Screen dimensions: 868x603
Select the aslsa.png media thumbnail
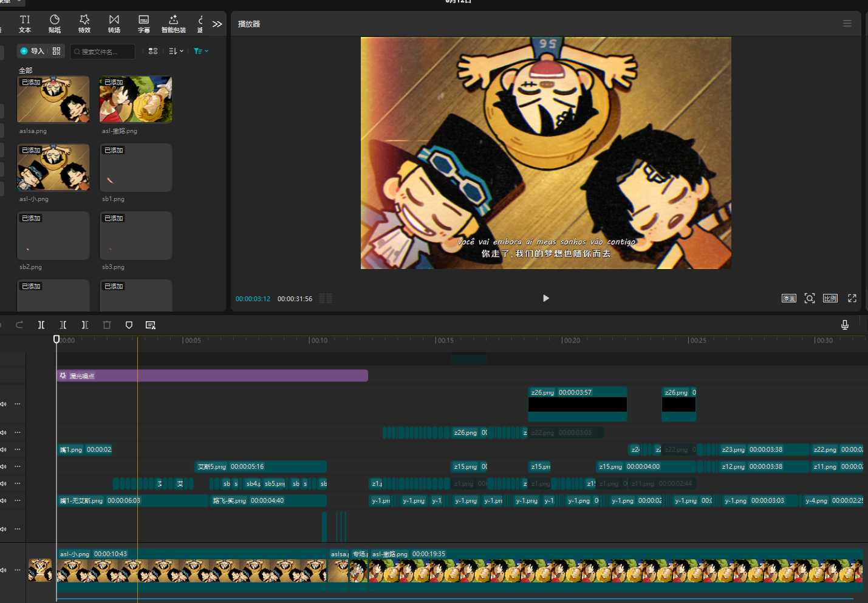(53, 100)
